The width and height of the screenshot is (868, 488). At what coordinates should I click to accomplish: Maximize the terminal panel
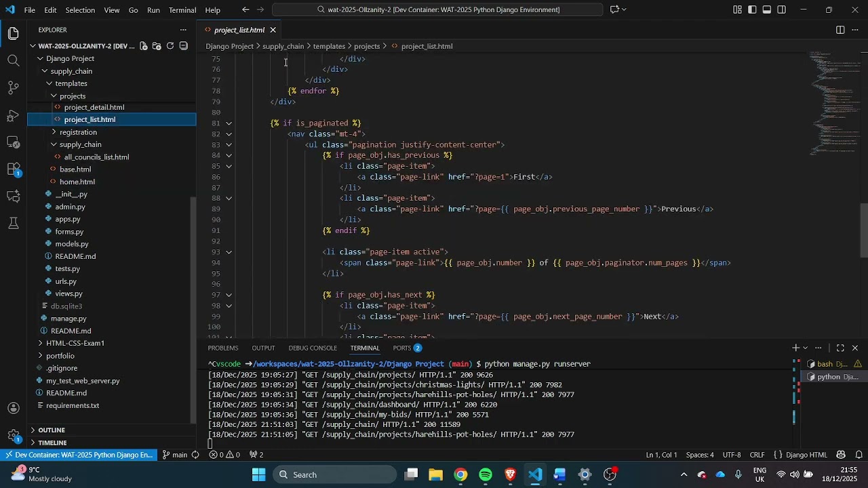[x=840, y=348]
